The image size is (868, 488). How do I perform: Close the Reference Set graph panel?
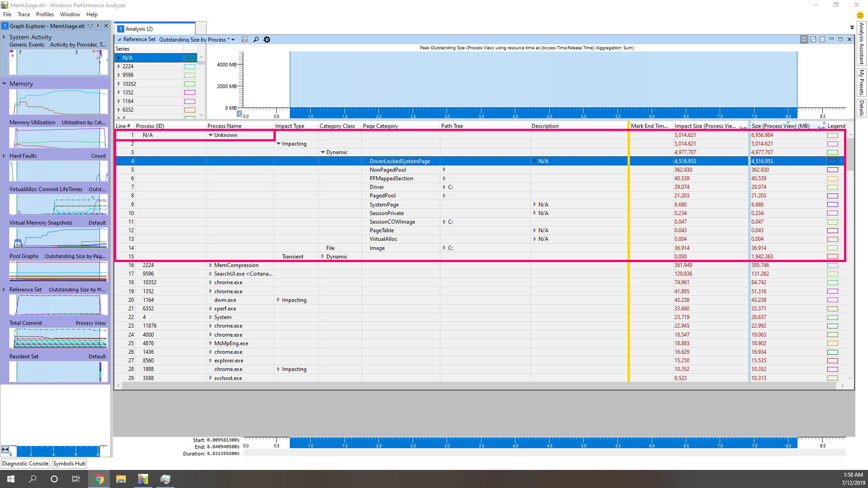[849, 39]
